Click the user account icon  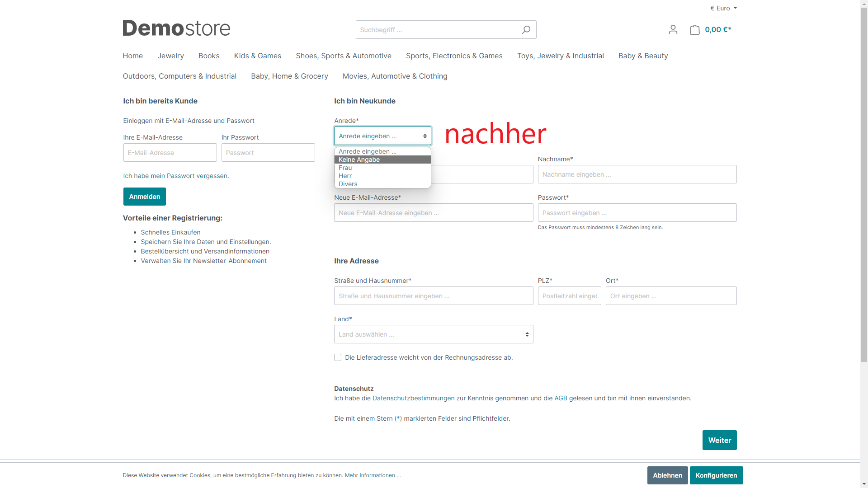672,30
